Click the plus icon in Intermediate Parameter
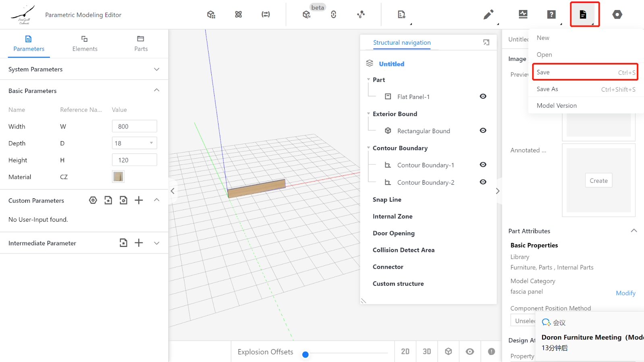This screenshot has width=644, height=362. (x=139, y=243)
